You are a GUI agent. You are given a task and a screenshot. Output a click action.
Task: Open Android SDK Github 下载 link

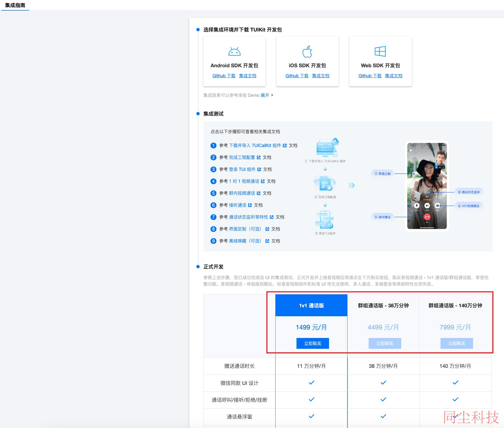pyautogui.click(x=224, y=76)
